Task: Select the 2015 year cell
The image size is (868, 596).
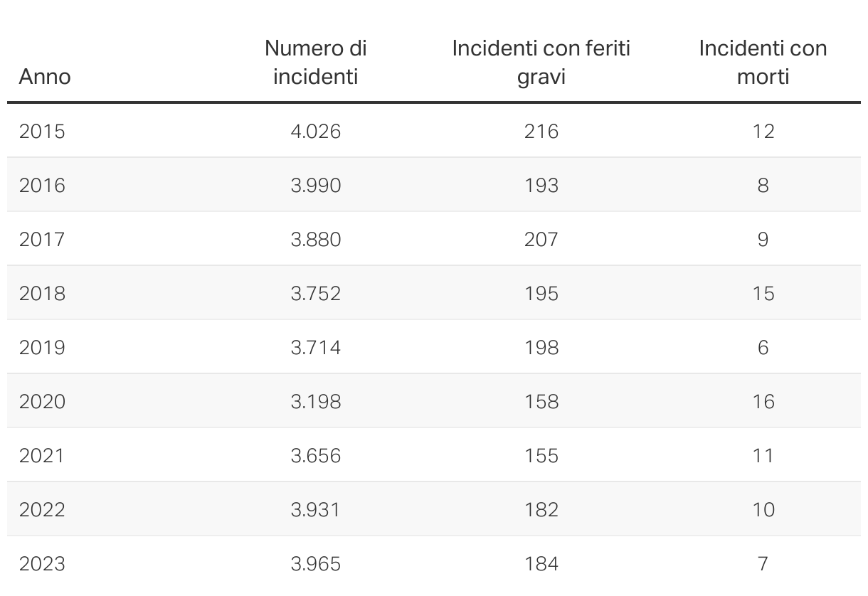Action: click(x=42, y=132)
